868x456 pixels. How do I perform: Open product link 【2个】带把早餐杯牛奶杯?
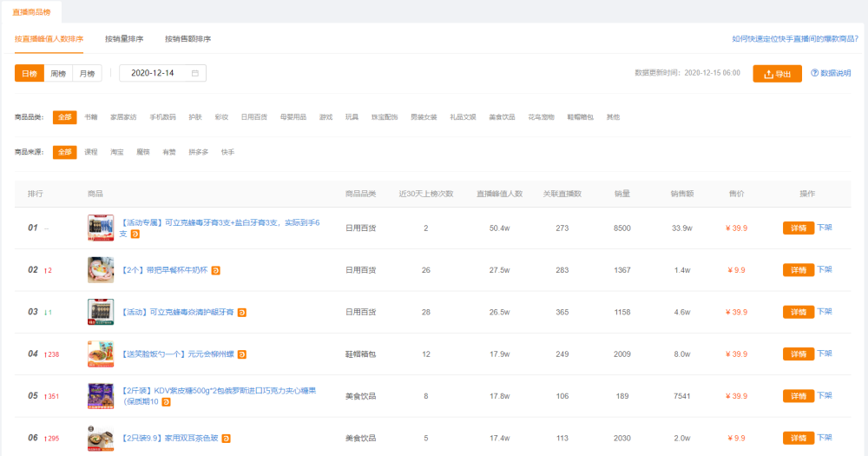[164, 270]
